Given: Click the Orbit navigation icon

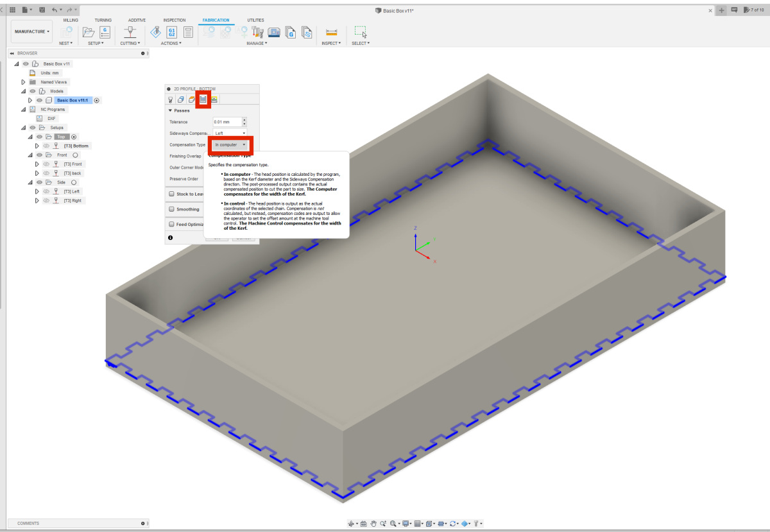Looking at the screenshot, I should pyautogui.click(x=352, y=524).
